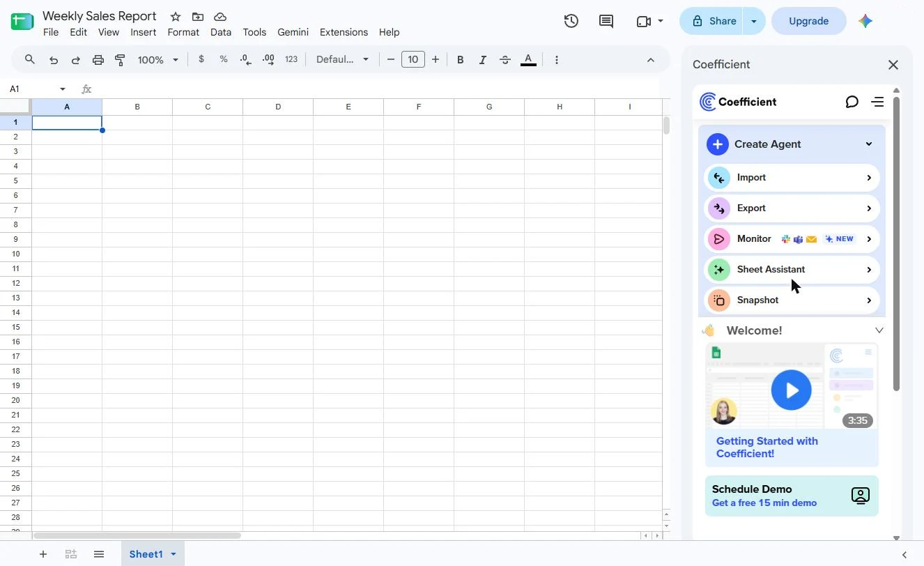
Task: Add a new sheet with plus button
Action: 43,554
